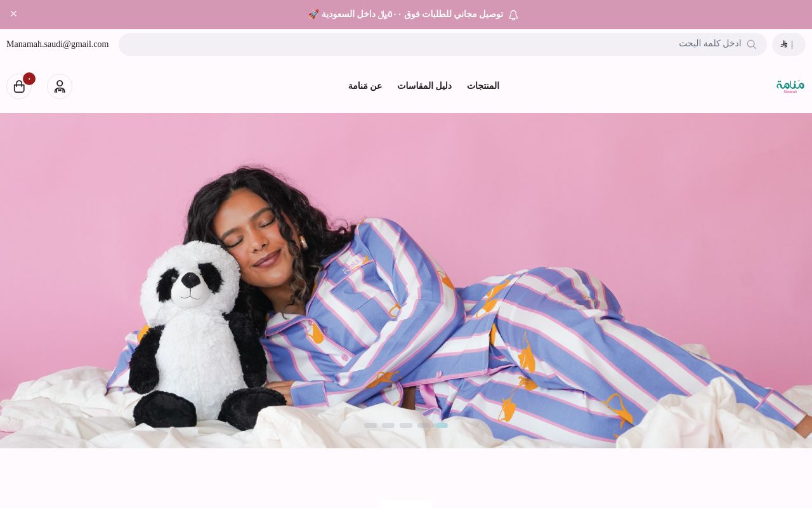
Task: Open the shopping cart bag icon
Action: pyautogui.click(x=19, y=86)
